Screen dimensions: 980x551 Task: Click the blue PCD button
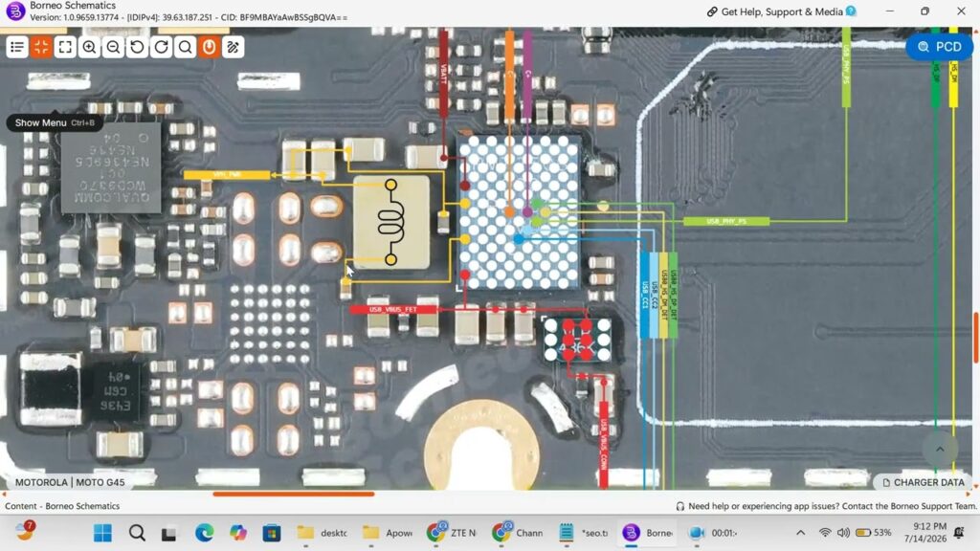(940, 47)
